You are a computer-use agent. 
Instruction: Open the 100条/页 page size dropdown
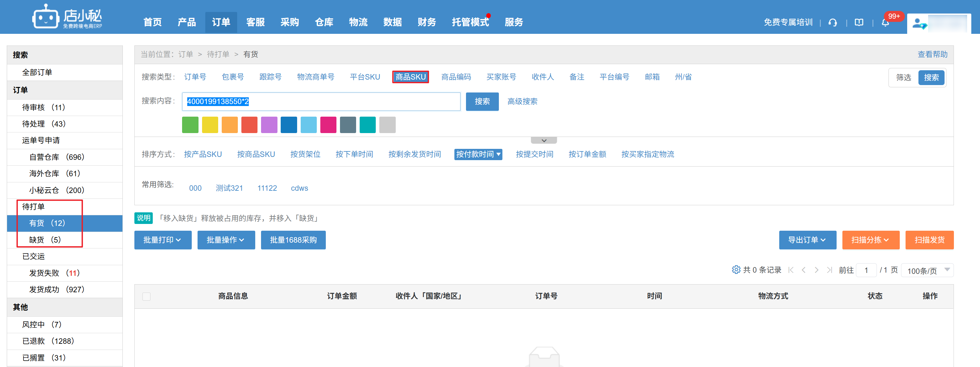click(927, 270)
